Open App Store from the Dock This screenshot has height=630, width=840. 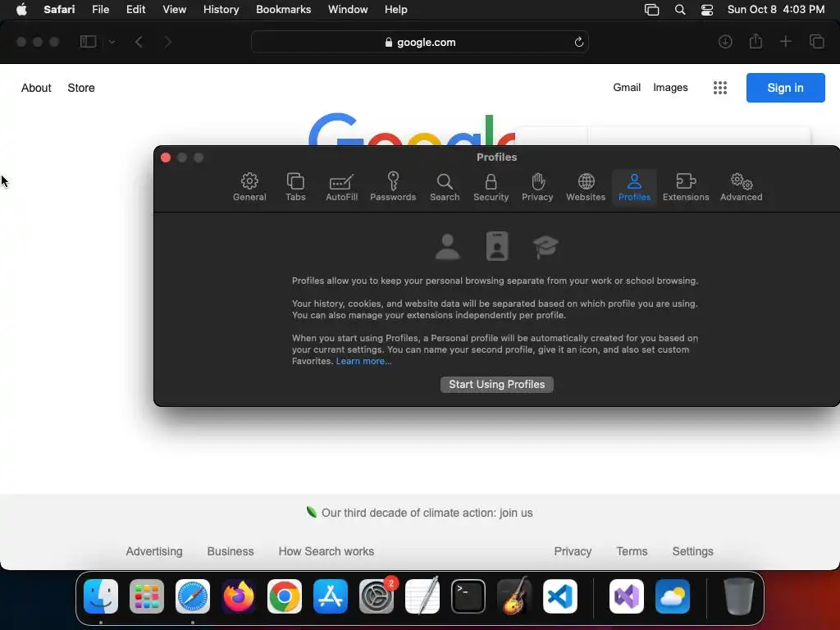tap(331, 596)
